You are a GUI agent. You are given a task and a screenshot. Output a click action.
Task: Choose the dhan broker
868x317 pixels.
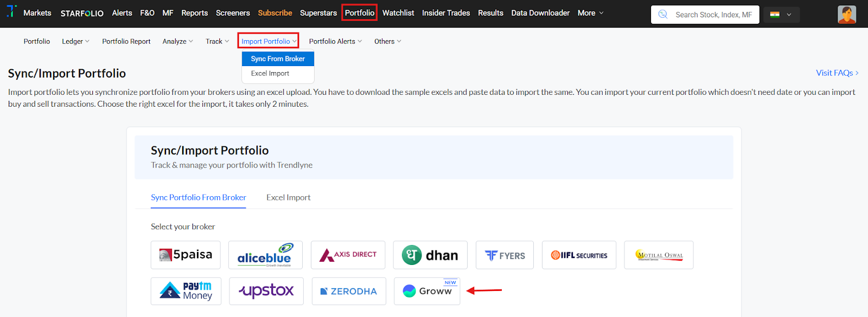coord(430,255)
